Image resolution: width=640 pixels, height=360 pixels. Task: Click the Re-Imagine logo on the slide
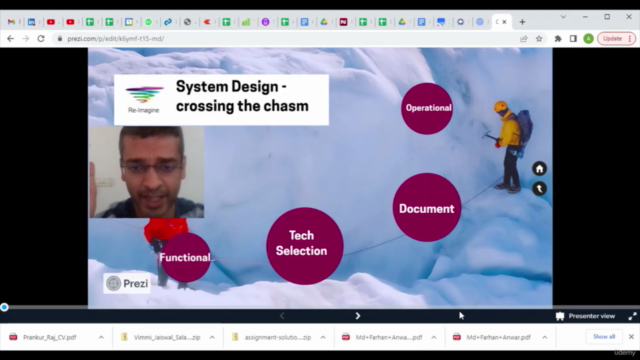tap(144, 99)
